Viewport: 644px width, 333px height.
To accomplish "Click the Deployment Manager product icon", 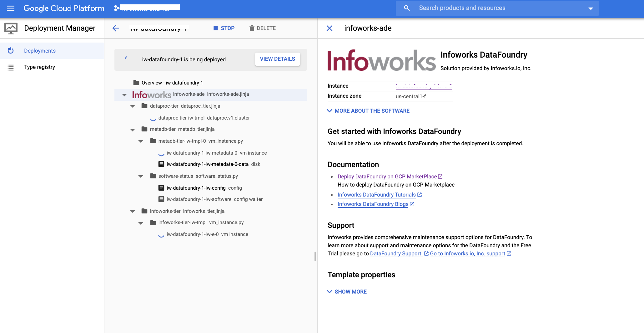I will pos(11,28).
